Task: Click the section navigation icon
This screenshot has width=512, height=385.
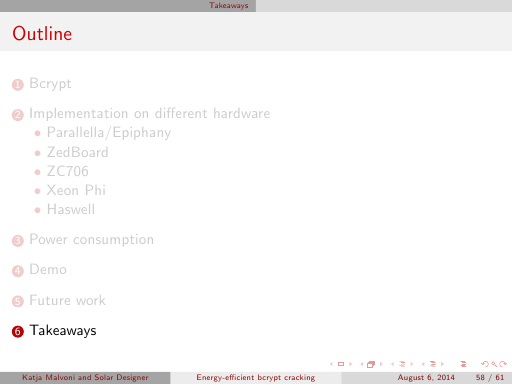Action: click(x=433, y=364)
